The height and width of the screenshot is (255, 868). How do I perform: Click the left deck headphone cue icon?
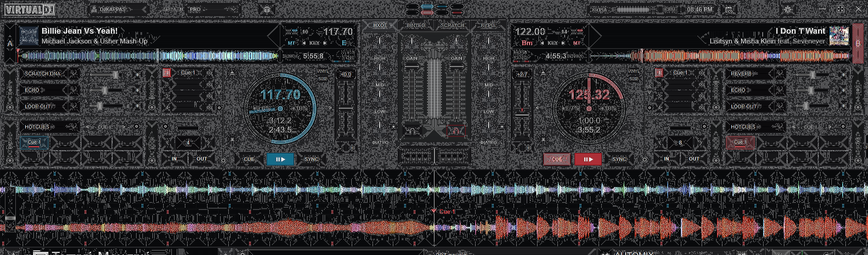coord(412,131)
